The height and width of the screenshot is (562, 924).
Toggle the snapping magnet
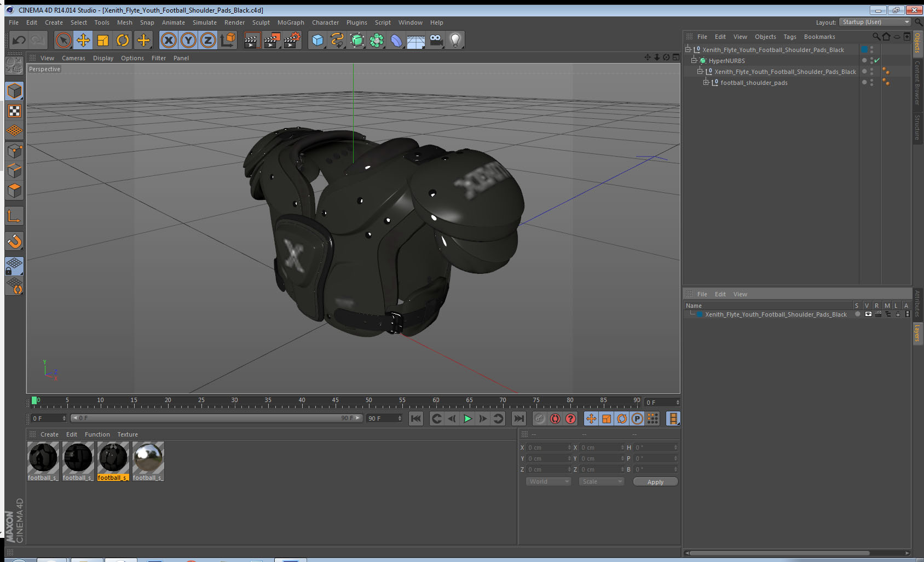tap(15, 241)
